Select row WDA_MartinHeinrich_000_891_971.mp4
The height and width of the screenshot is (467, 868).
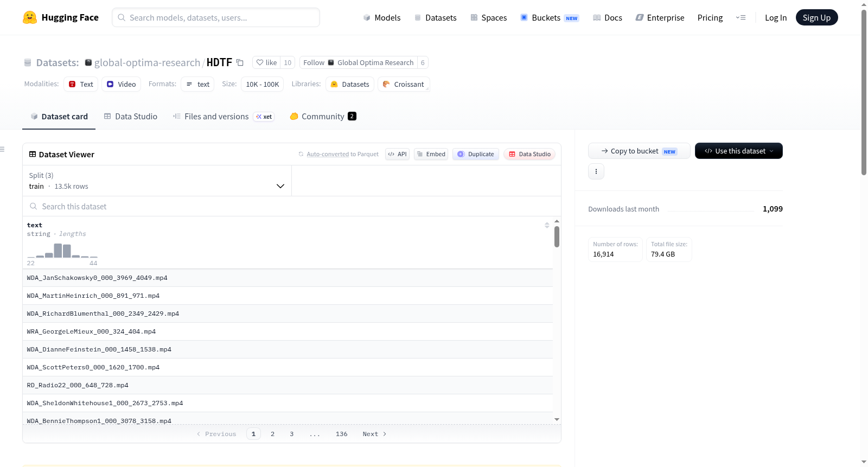pyautogui.click(x=288, y=296)
